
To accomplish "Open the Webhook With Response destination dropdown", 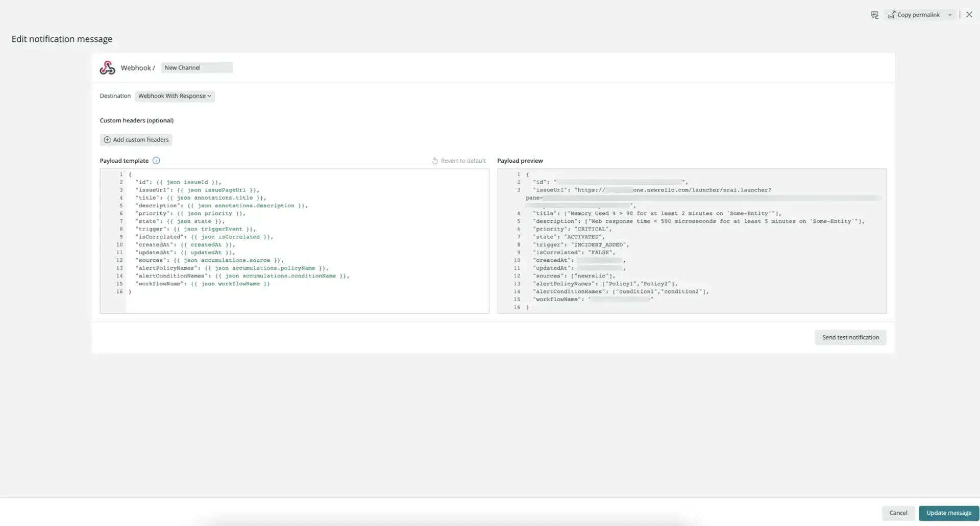I will pos(175,96).
